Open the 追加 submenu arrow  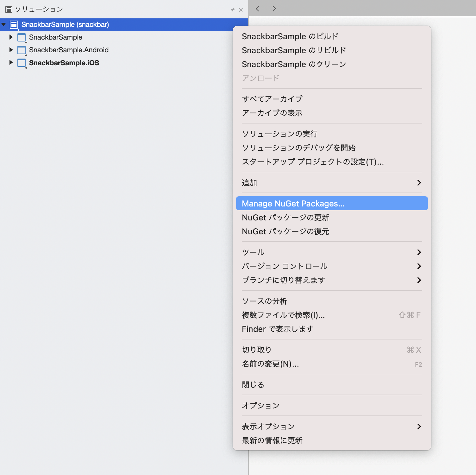pos(419,183)
